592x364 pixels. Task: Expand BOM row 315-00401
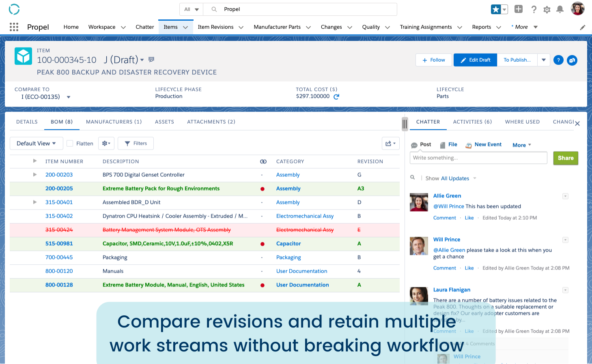pos(35,202)
